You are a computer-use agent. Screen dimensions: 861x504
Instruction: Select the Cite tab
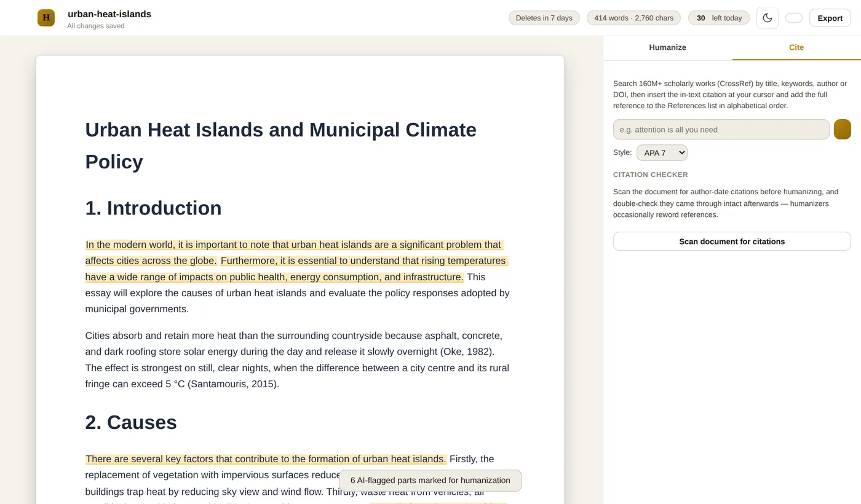tap(796, 47)
